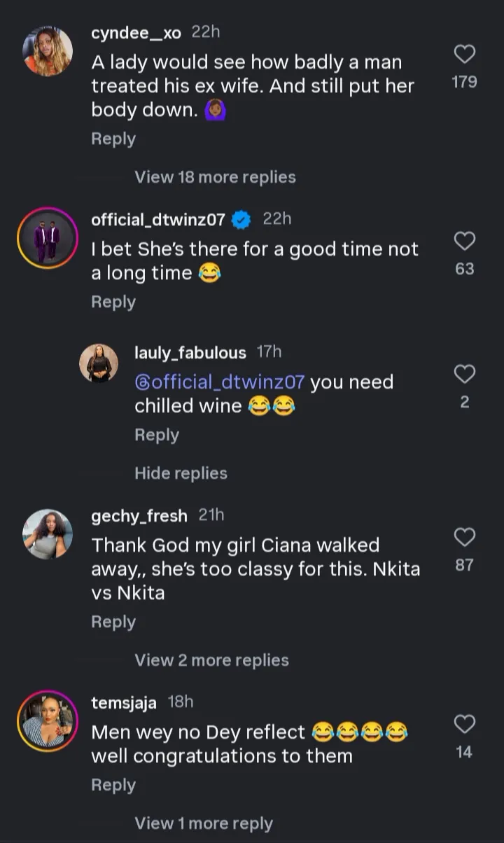Expand View 2 more replies
This screenshot has width=504, height=843.
(211, 660)
